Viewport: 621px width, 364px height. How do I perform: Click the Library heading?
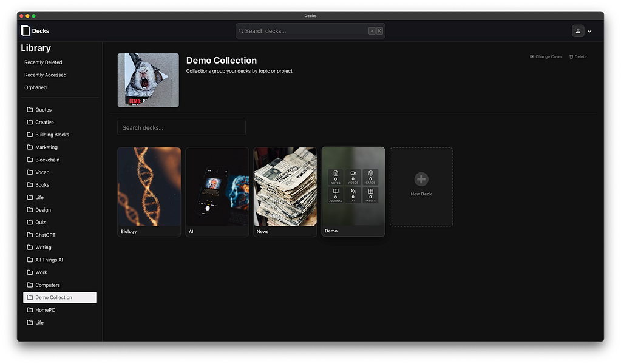click(36, 48)
